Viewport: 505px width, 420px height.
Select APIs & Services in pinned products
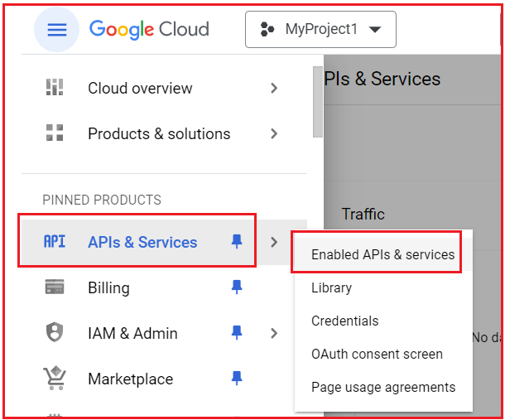click(x=142, y=243)
